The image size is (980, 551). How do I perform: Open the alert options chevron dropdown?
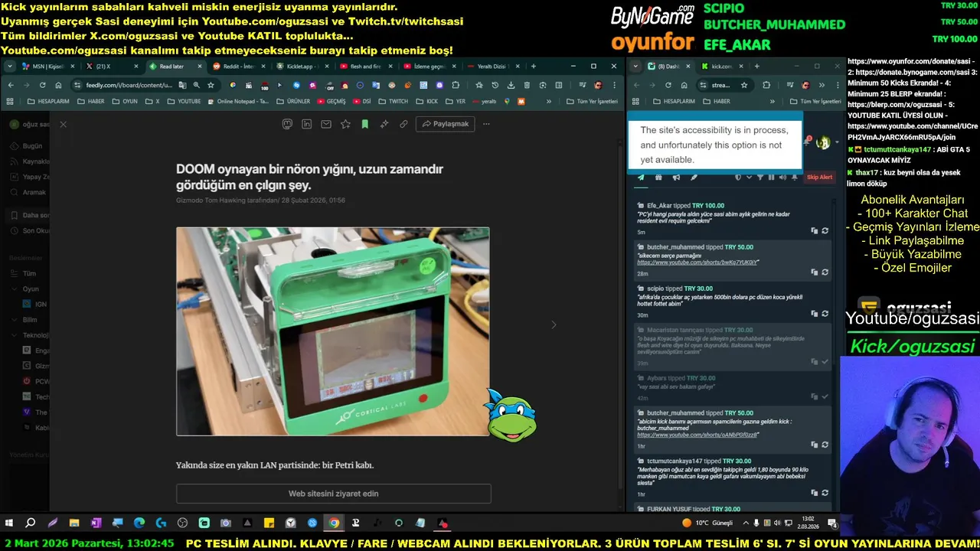pos(749,178)
